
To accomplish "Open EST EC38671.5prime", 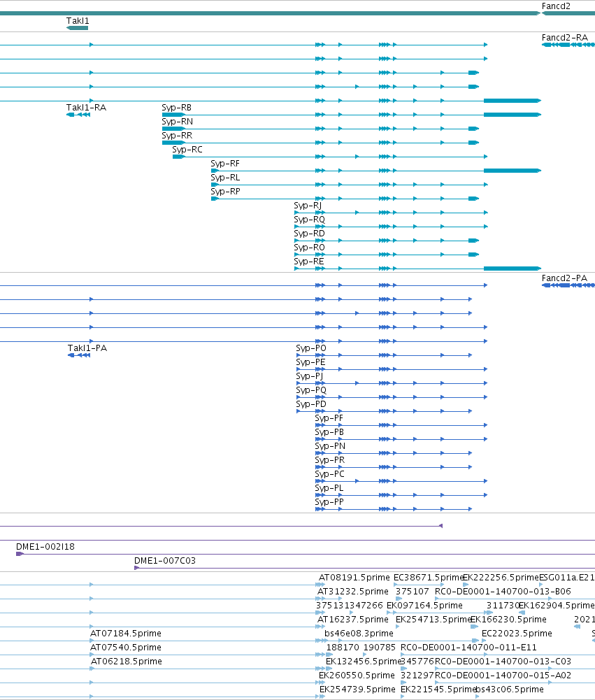I will (x=429, y=578).
